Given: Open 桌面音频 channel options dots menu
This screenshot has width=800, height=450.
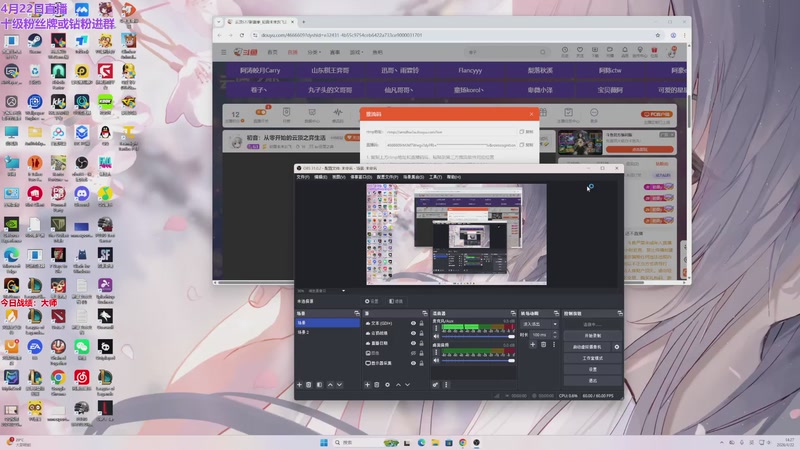Looking at the screenshot, I should 436,352.
